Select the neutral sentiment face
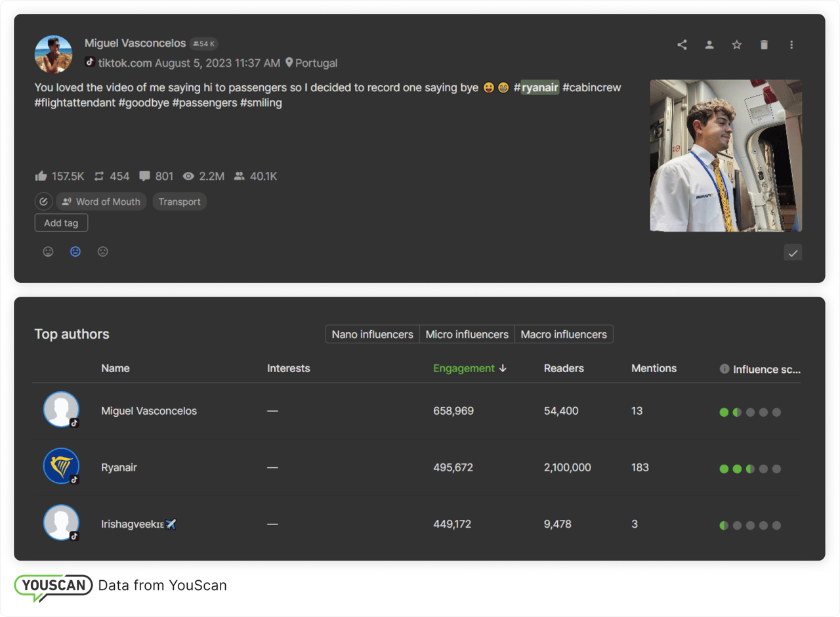The image size is (840, 617). [x=75, y=251]
